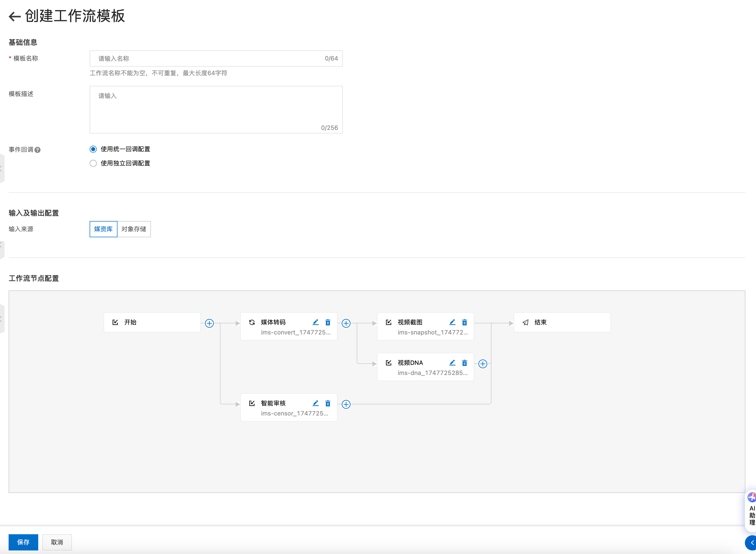Edit the 智能审核 node
Image resolution: width=756 pixels, height=554 pixels.
click(x=315, y=403)
